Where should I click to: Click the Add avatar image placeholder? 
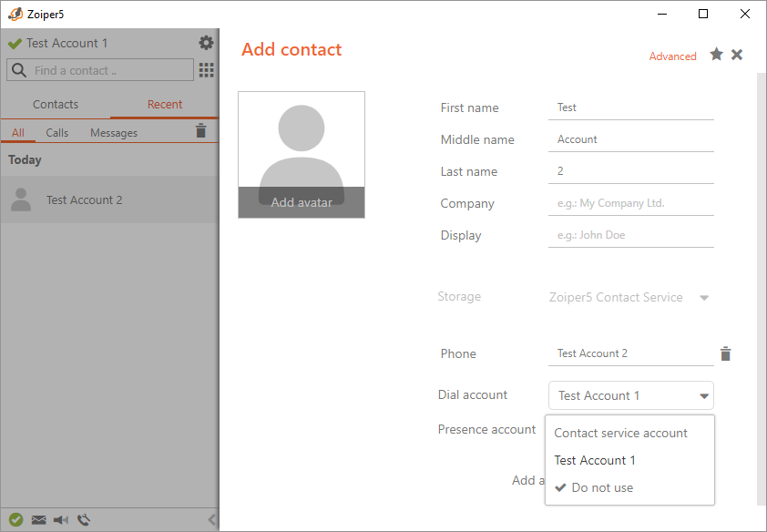pyautogui.click(x=302, y=155)
